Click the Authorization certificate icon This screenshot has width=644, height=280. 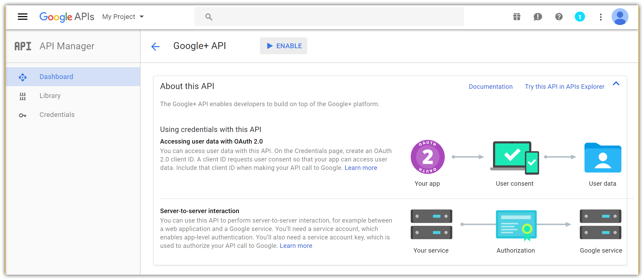(x=516, y=225)
